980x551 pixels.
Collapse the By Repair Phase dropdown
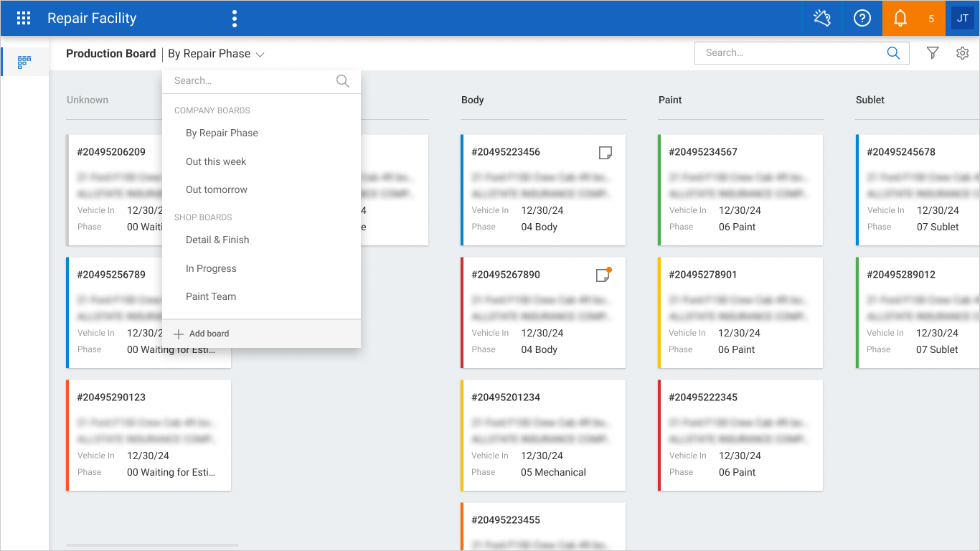(217, 54)
